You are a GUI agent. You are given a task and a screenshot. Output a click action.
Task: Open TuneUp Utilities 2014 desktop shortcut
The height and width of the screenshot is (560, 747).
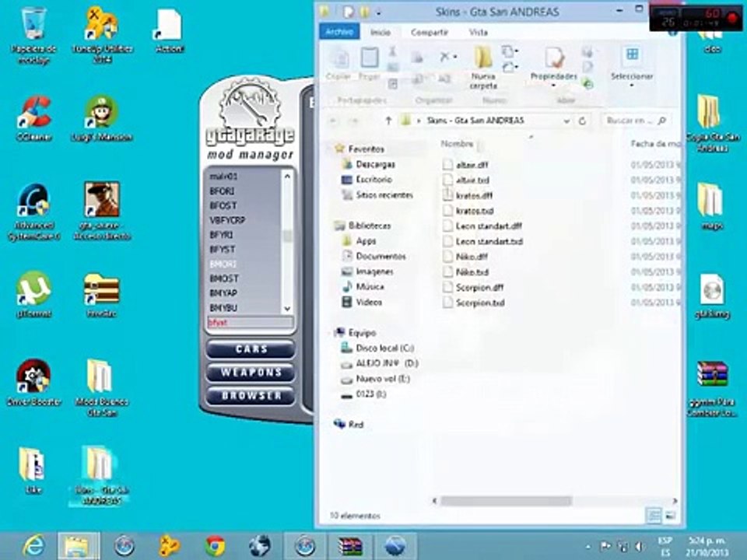click(102, 34)
